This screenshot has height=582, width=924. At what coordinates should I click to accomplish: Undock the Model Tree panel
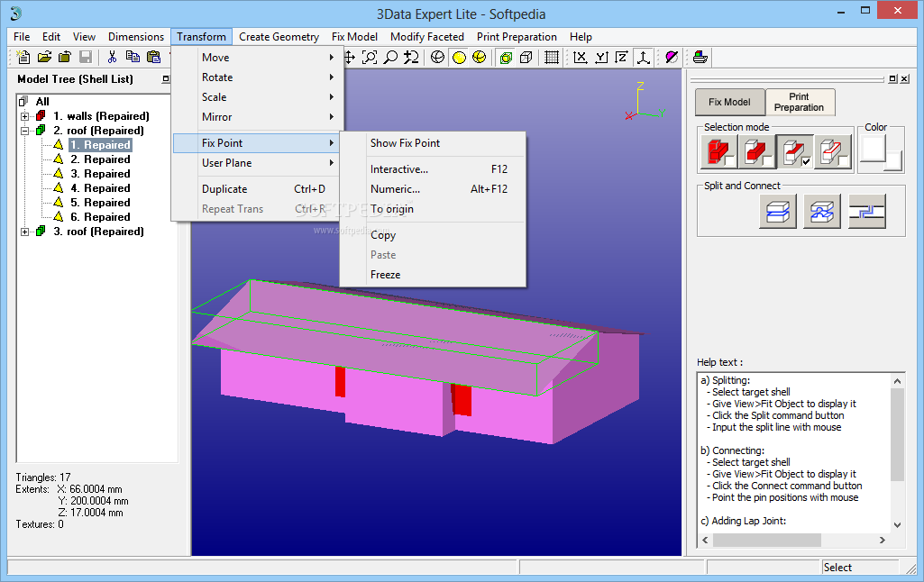[x=166, y=79]
